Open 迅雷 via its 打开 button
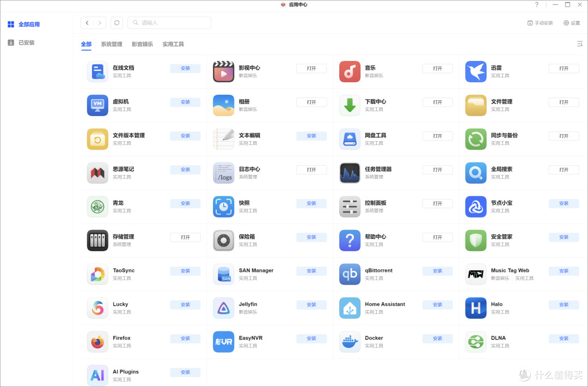 563,68
